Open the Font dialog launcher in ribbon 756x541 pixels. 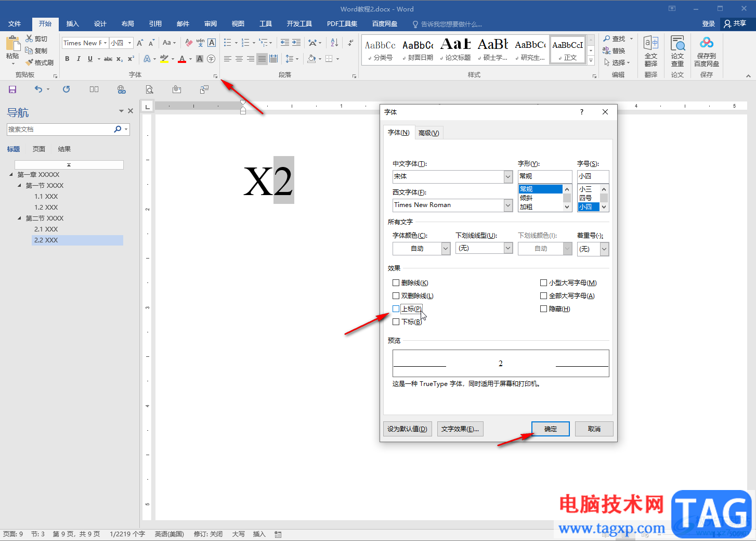coord(215,76)
